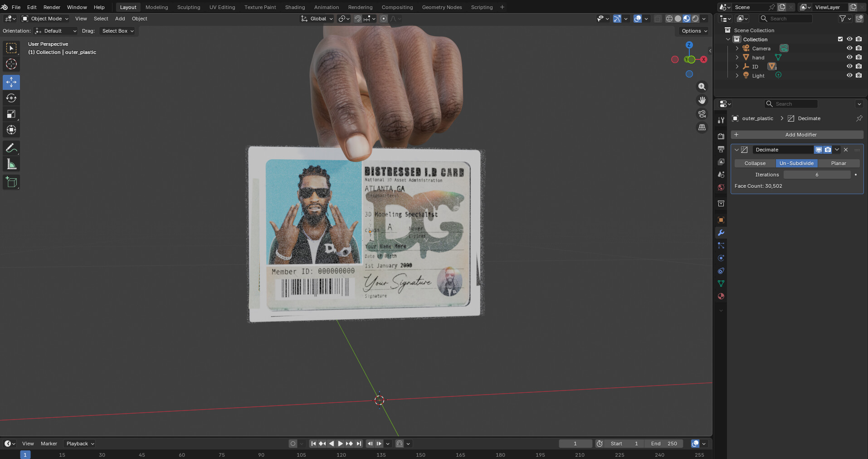Switch to the Shading workspace tab

(x=295, y=7)
